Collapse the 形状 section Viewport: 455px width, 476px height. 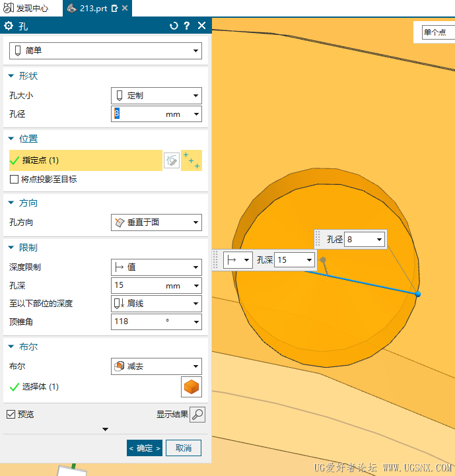pyautogui.click(x=11, y=75)
